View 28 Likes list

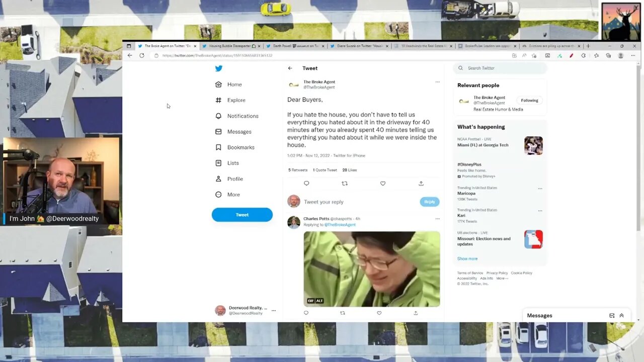(x=350, y=170)
